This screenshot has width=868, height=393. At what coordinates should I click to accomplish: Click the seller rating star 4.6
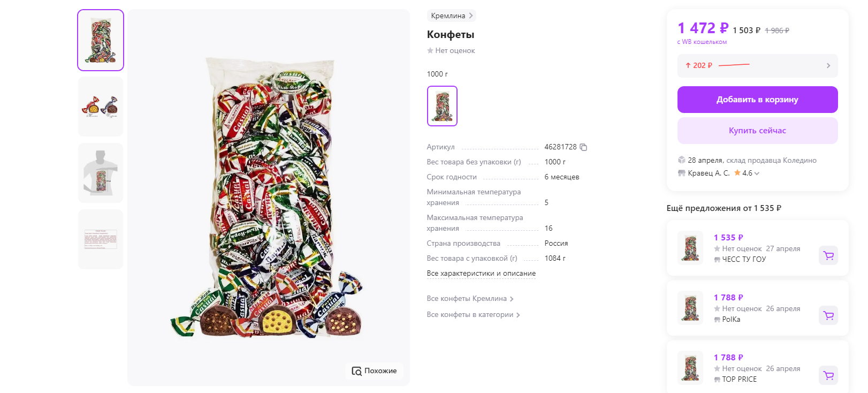click(x=737, y=173)
